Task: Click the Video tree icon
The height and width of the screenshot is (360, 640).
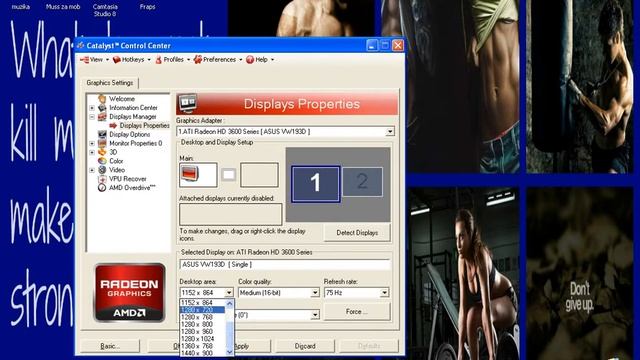Action: (102, 170)
